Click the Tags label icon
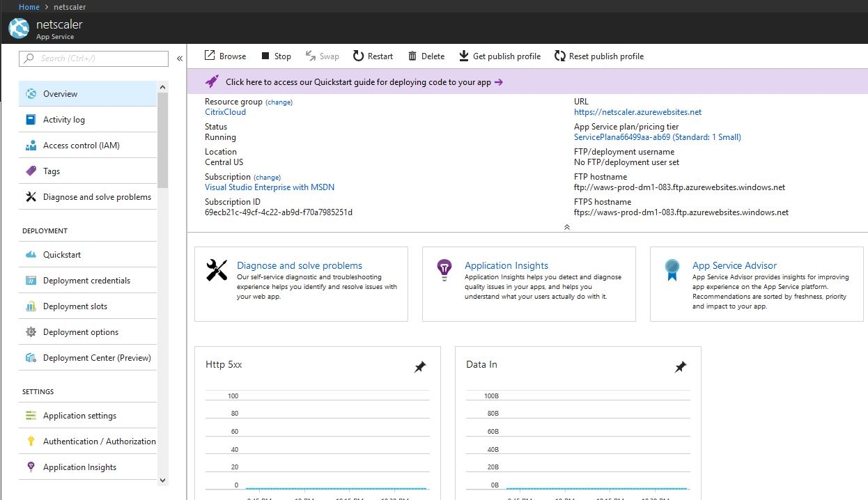This screenshot has width=868, height=500. (31, 171)
